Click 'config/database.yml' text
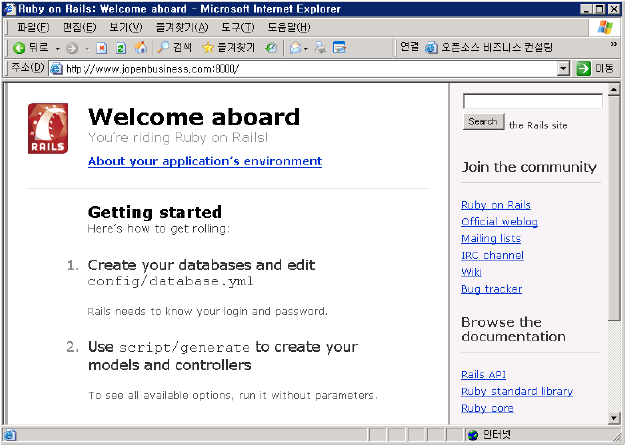Image resolution: width=625 pixels, height=445 pixels. pyautogui.click(x=171, y=281)
